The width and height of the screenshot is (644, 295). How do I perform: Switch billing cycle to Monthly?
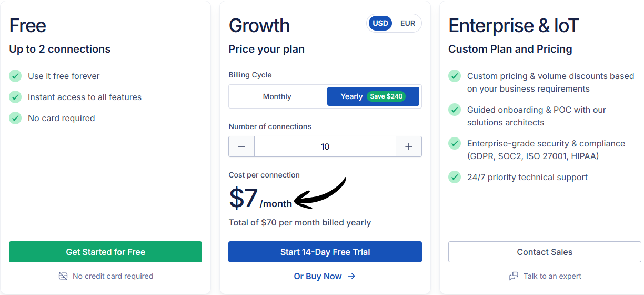tap(277, 96)
